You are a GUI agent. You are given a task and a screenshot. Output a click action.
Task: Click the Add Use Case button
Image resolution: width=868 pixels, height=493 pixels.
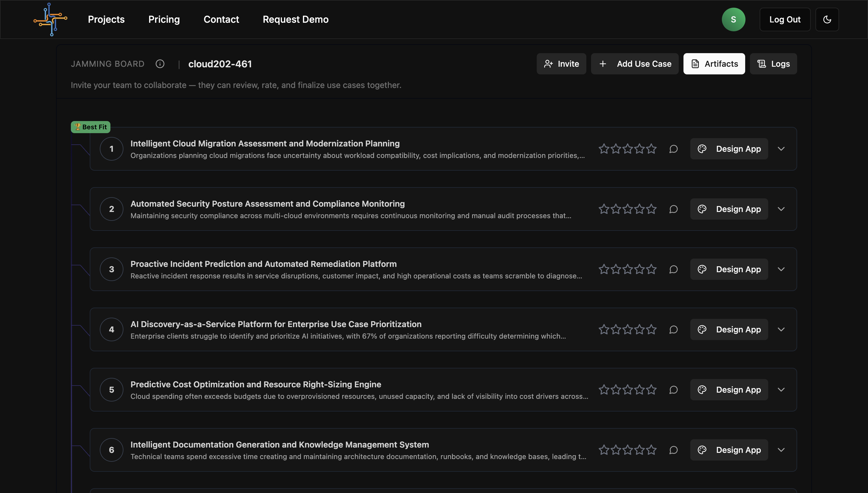[x=635, y=64]
